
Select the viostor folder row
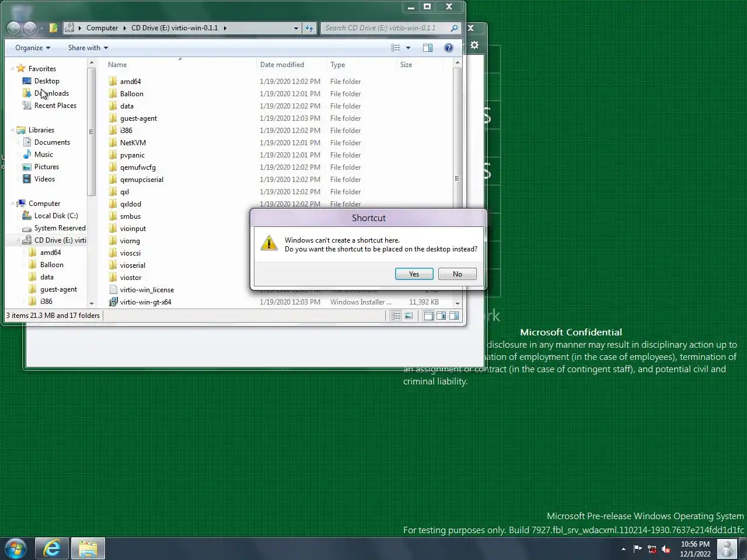point(178,278)
